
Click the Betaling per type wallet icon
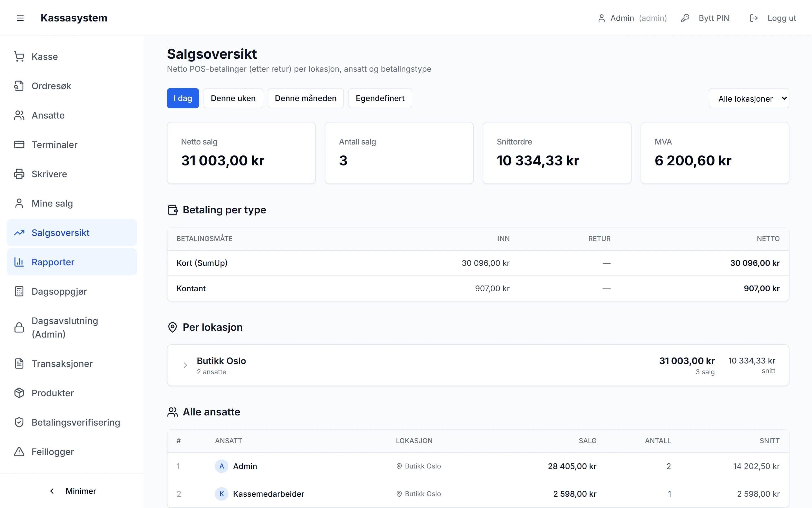click(173, 210)
